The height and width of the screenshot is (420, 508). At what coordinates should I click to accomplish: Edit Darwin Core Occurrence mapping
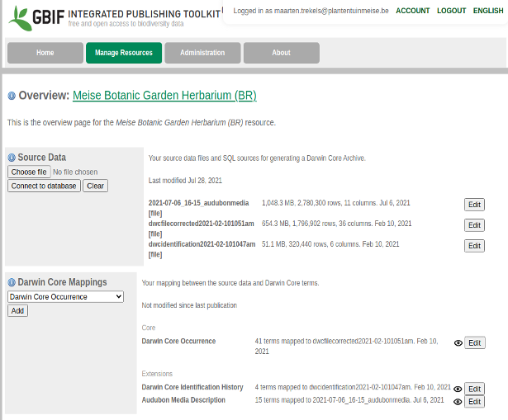coord(475,343)
